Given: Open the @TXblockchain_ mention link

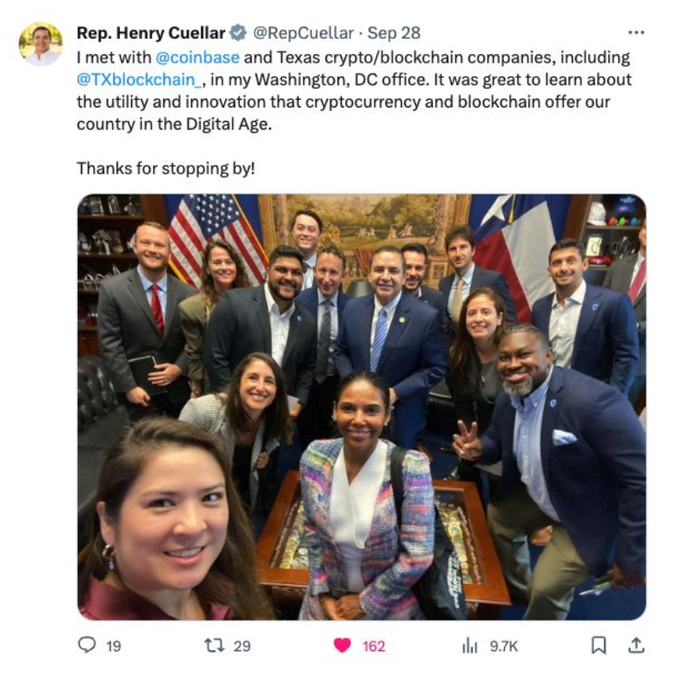Looking at the screenshot, I should tap(139, 80).
